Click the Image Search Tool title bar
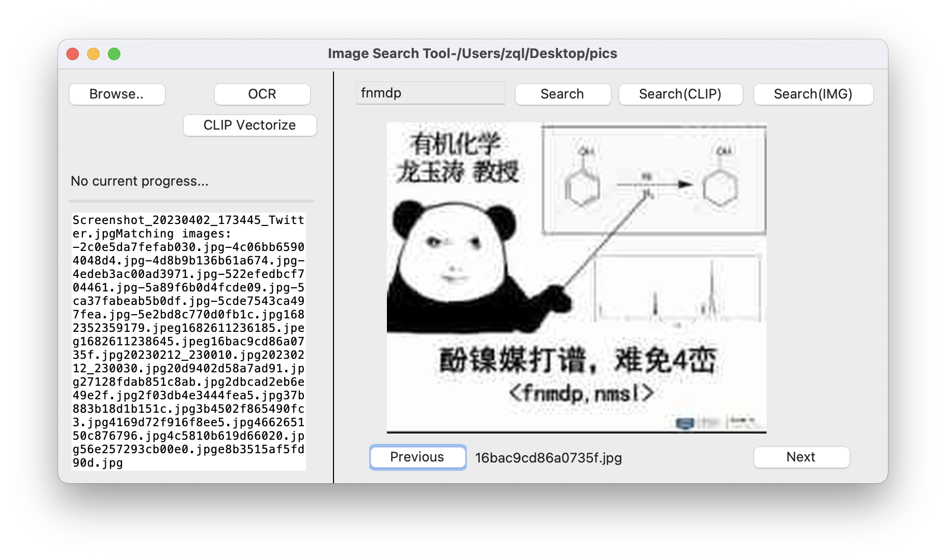946x560 pixels. tap(472, 53)
